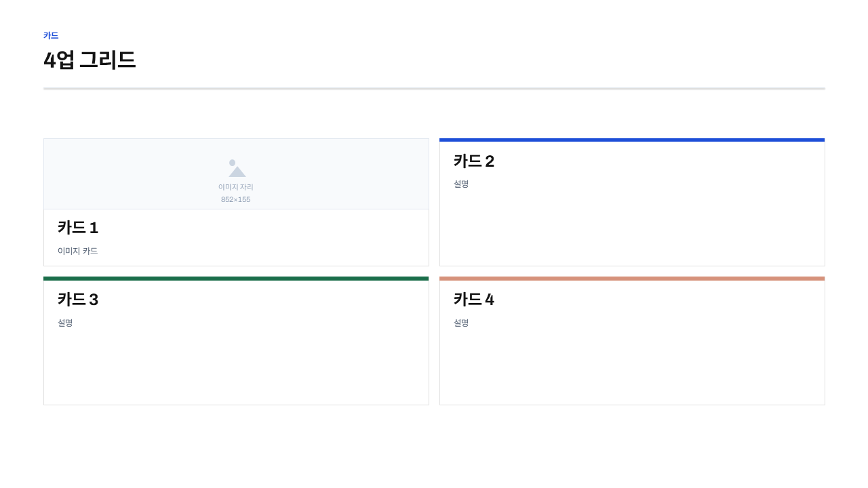Click the blue 카드 category label
The height and width of the screenshot is (488, 868).
[51, 35]
